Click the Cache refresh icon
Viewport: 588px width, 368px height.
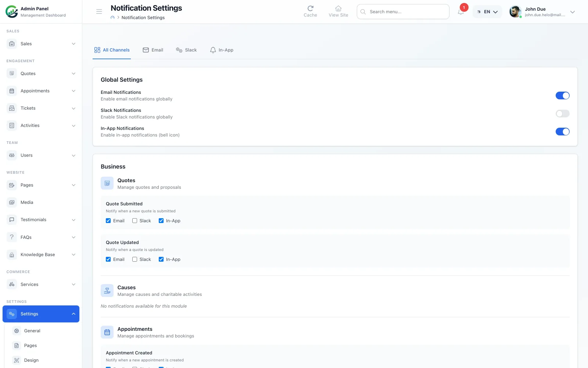pyautogui.click(x=310, y=8)
